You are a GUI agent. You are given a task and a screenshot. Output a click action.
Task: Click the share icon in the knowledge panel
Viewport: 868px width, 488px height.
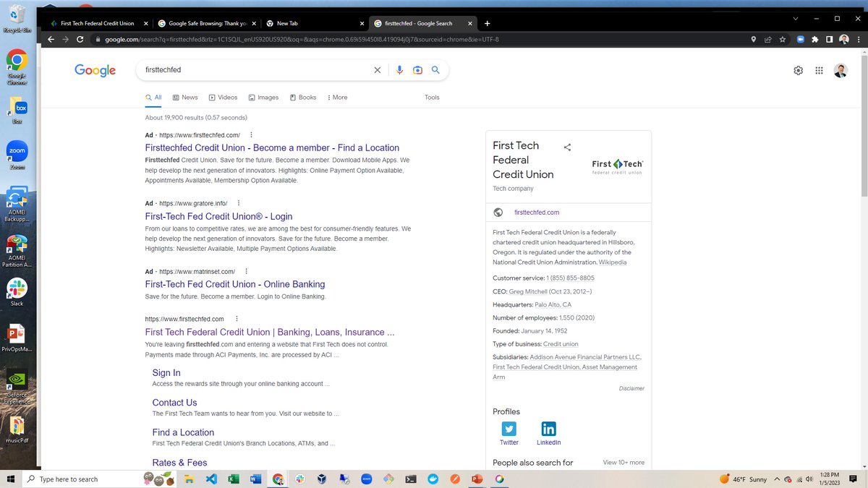click(567, 147)
